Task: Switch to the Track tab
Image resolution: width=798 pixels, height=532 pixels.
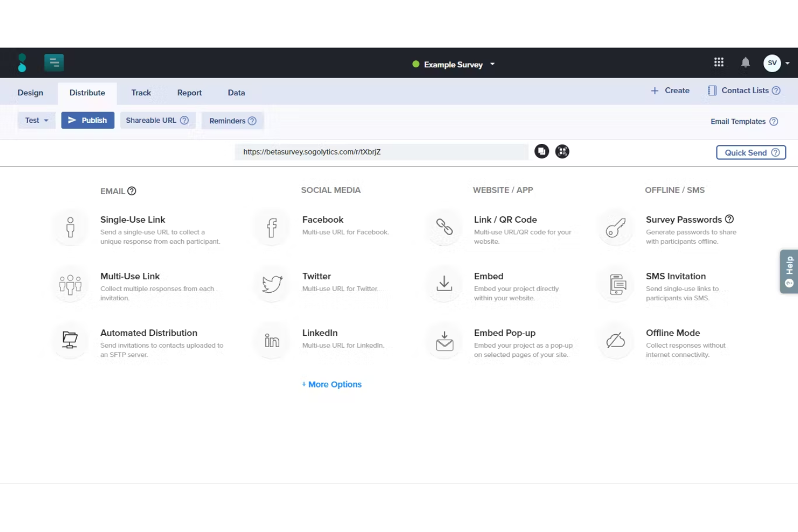Action: click(141, 93)
